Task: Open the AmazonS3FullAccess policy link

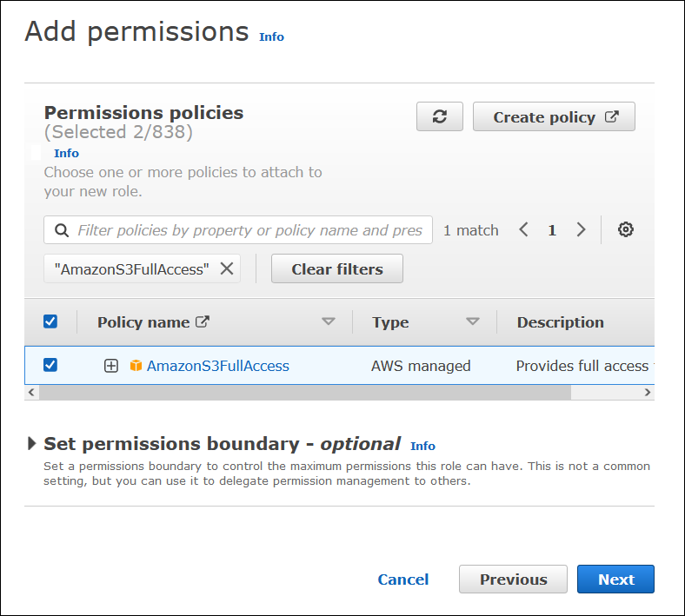Action: pos(217,366)
